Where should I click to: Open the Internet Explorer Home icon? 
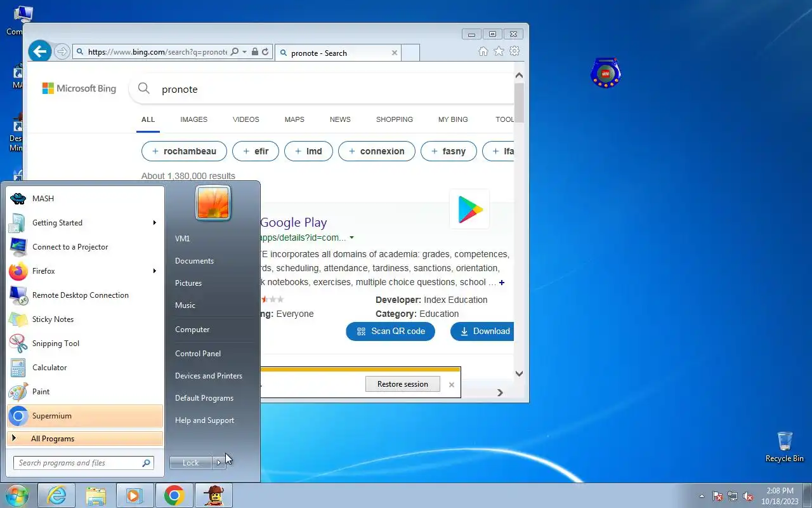pos(483,51)
